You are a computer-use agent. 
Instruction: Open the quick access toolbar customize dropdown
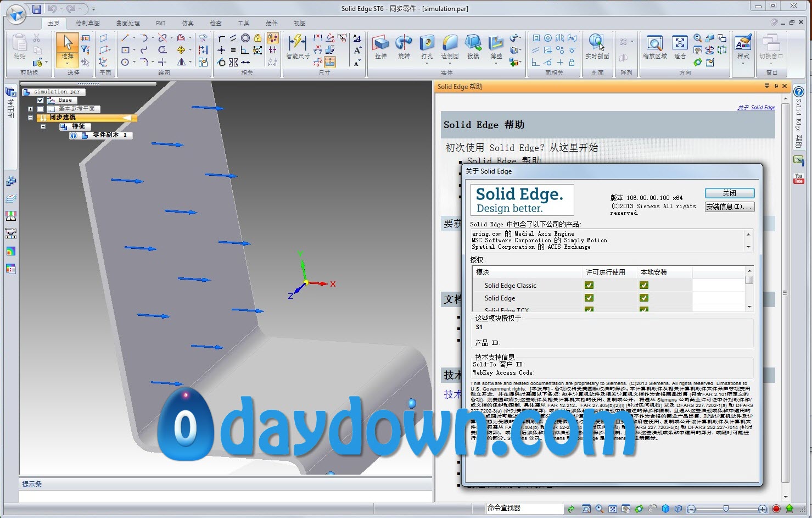(94, 9)
